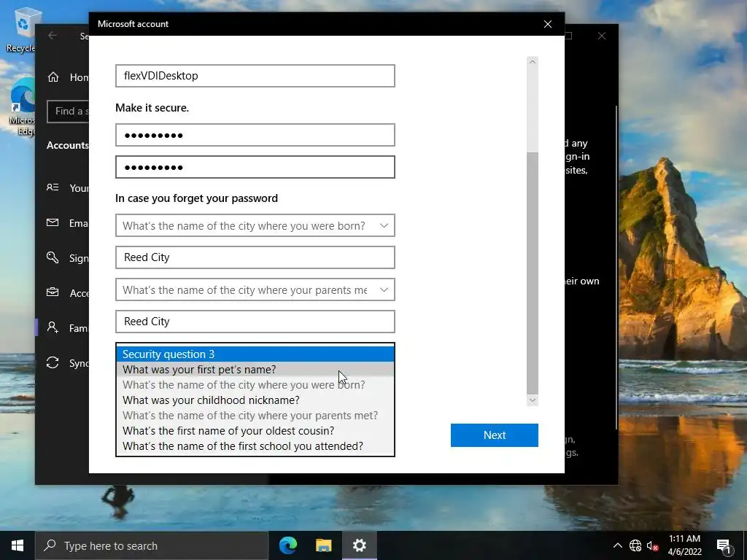Click the first password field
Viewport: 747px width, 560px height.
tap(255, 135)
